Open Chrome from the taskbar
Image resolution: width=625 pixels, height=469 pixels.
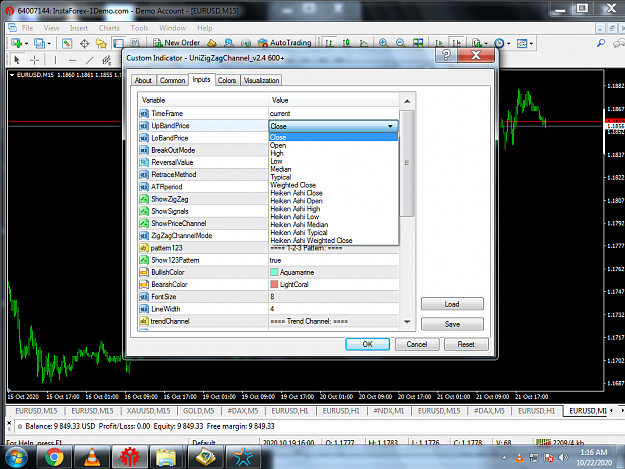coord(54,457)
